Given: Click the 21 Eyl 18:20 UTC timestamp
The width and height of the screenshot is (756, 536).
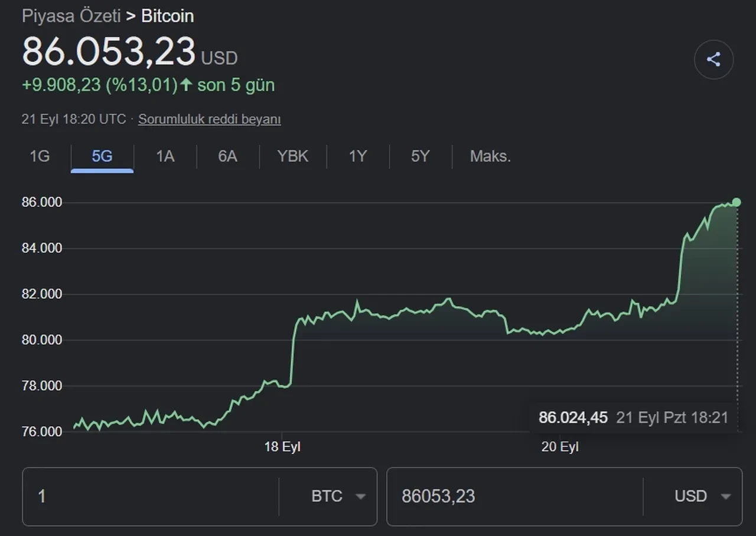Looking at the screenshot, I should click(74, 119).
